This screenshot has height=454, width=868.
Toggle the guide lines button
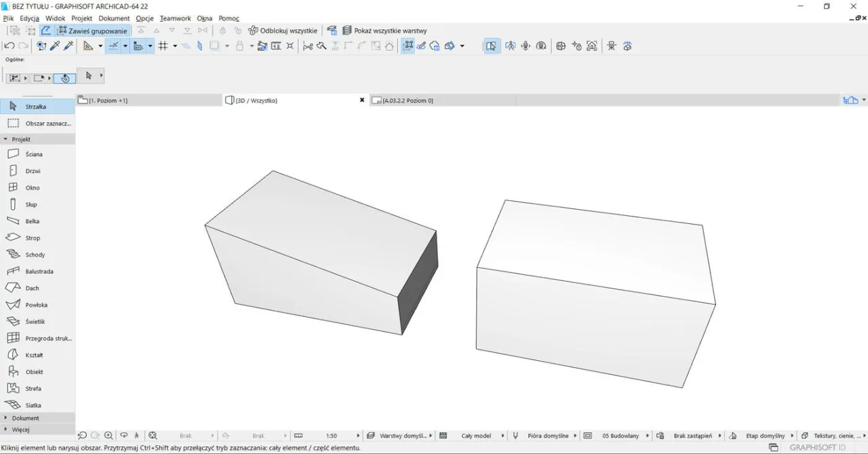tap(113, 46)
